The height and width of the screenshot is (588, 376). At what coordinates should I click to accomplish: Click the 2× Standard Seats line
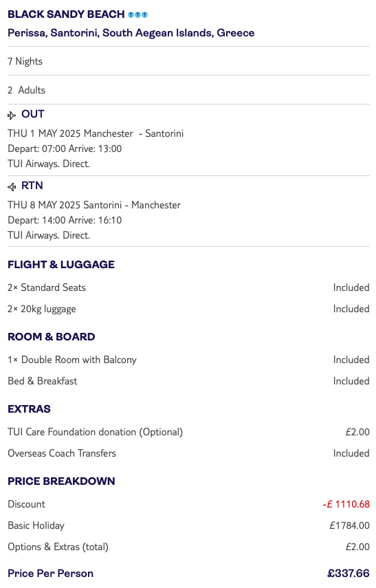[188, 287]
